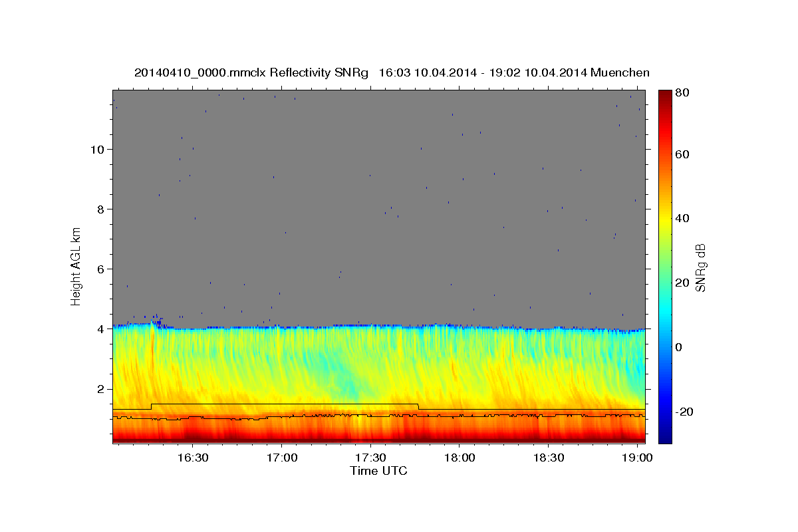This screenshot has width=798, height=532.
Task: Click the raised black line step near 17:00
Action: click(285, 404)
